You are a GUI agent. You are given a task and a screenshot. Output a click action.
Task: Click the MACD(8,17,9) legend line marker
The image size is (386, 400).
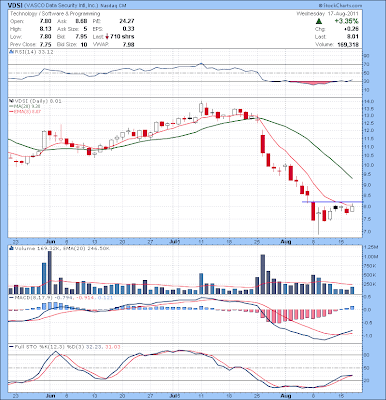pyautogui.click(x=11, y=297)
